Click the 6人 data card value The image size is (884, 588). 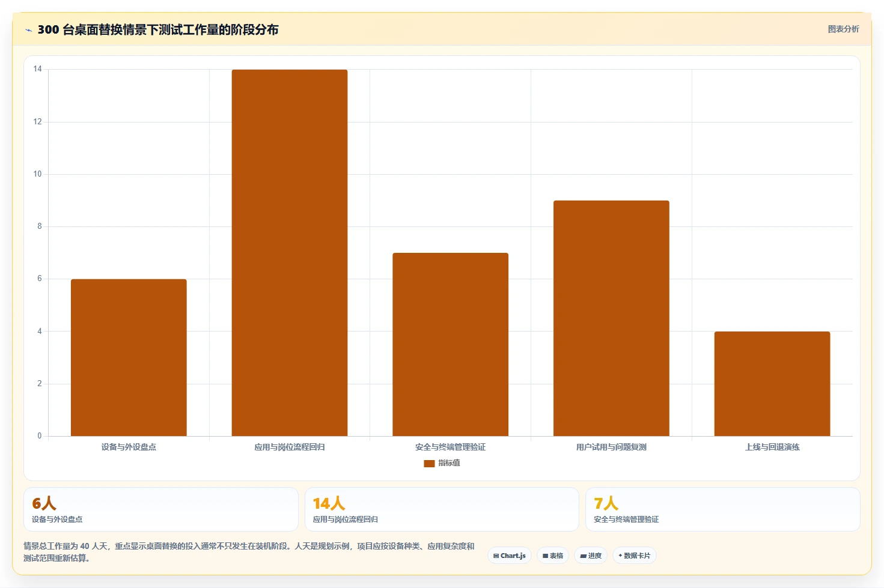[x=44, y=503]
